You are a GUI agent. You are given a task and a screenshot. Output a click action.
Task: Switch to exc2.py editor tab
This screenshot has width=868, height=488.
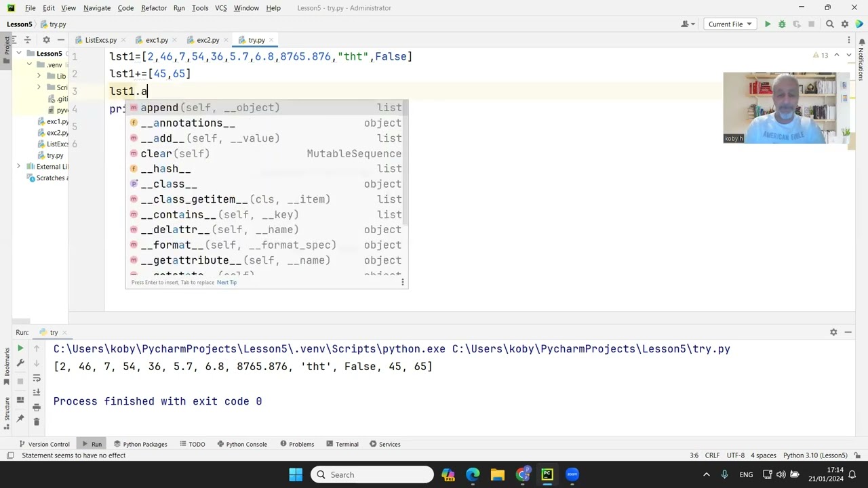coord(208,41)
